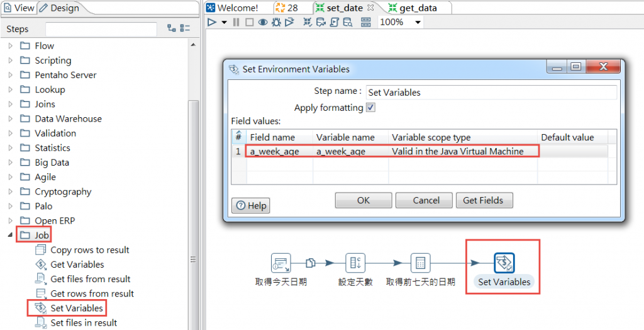This screenshot has width=644, height=330.
Task: Click the copy-rows icon on the first hop
Action: [311, 263]
